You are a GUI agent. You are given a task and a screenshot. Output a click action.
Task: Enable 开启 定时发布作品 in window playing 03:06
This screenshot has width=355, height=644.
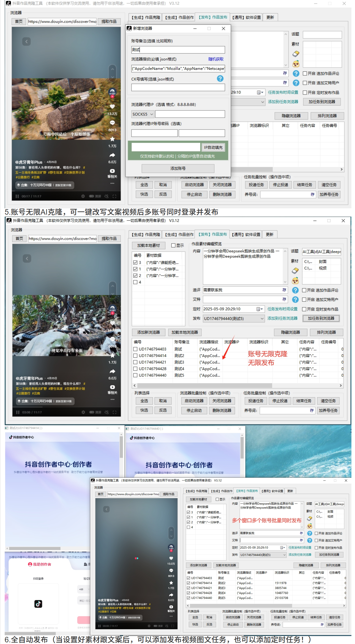pos(304,309)
